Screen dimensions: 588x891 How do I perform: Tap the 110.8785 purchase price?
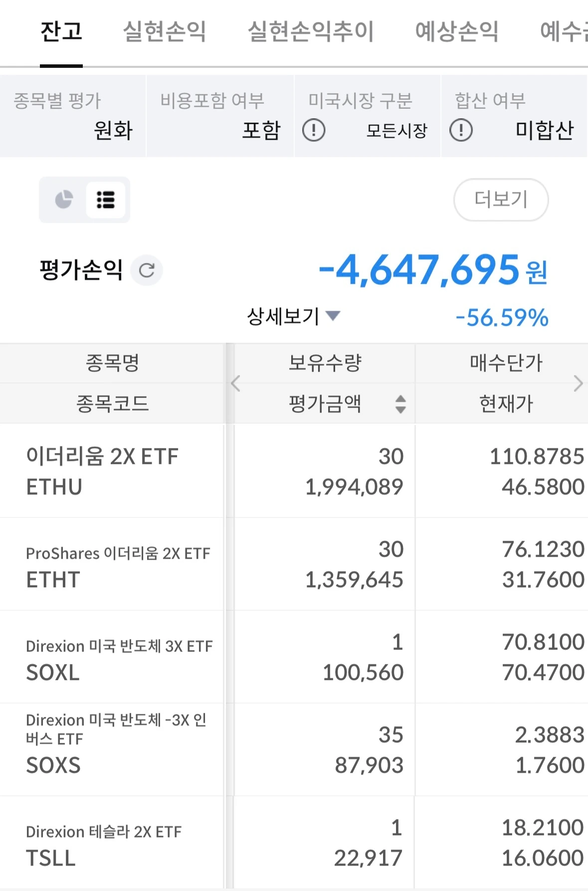[x=537, y=456]
